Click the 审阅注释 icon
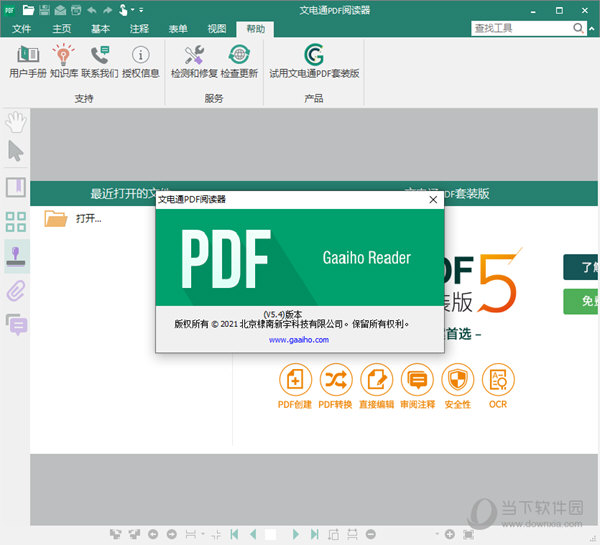 (x=417, y=380)
